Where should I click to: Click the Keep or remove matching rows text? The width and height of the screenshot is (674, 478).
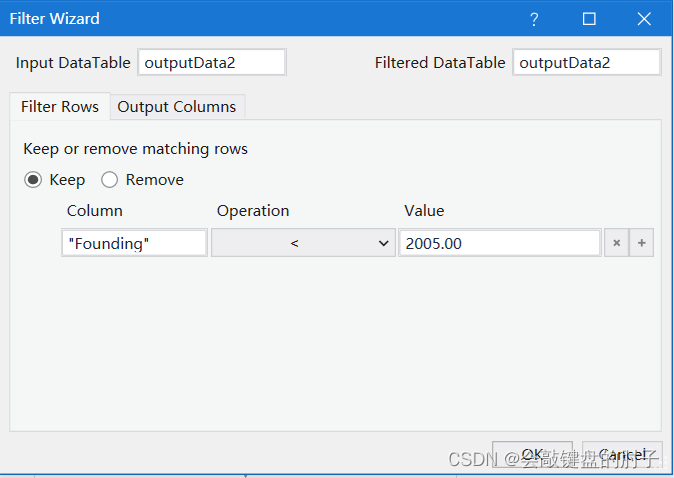point(135,149)
